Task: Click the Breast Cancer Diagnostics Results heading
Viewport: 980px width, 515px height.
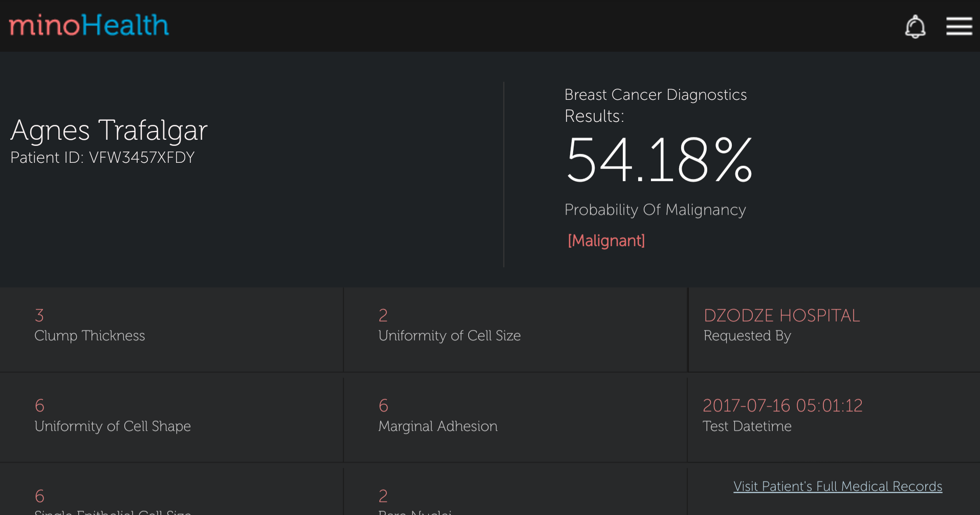Action: click(656, 105)
